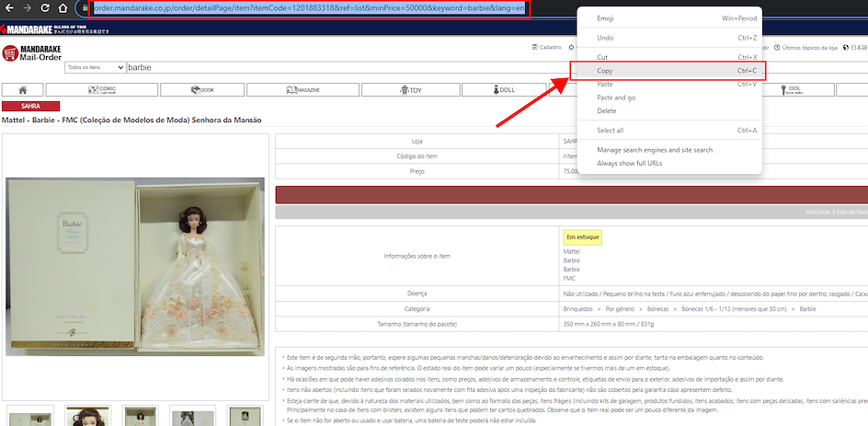Viewport: 868px width, 426px height.
Task: Open Bonecas 1/6 - 1/12 breadcrumb link
Action: point(734,309)
